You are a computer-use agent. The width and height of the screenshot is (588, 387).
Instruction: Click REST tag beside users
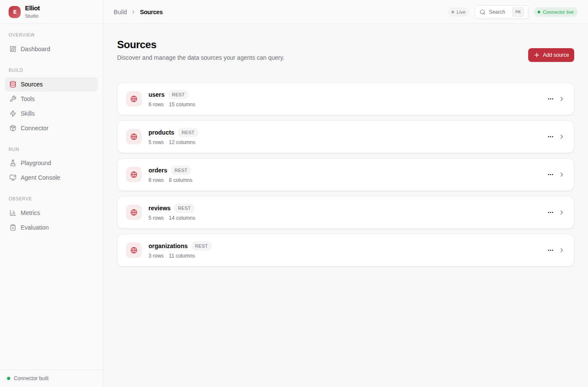[178, 95]
